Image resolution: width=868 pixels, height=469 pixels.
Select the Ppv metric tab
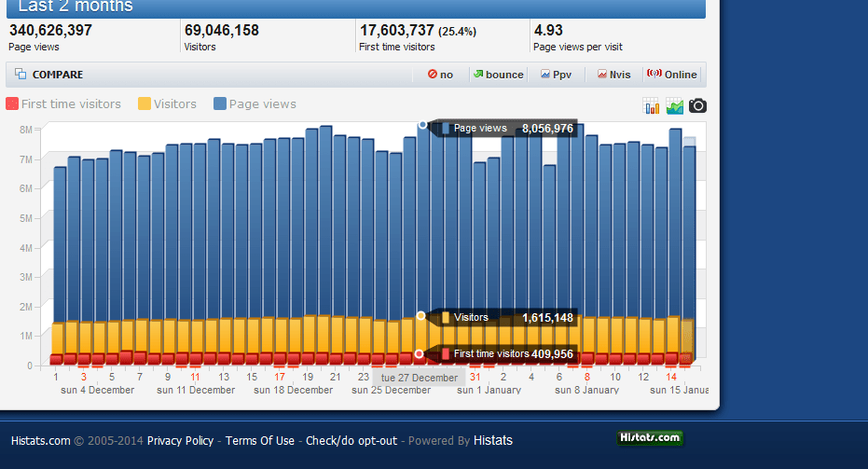tap(556, 75)
